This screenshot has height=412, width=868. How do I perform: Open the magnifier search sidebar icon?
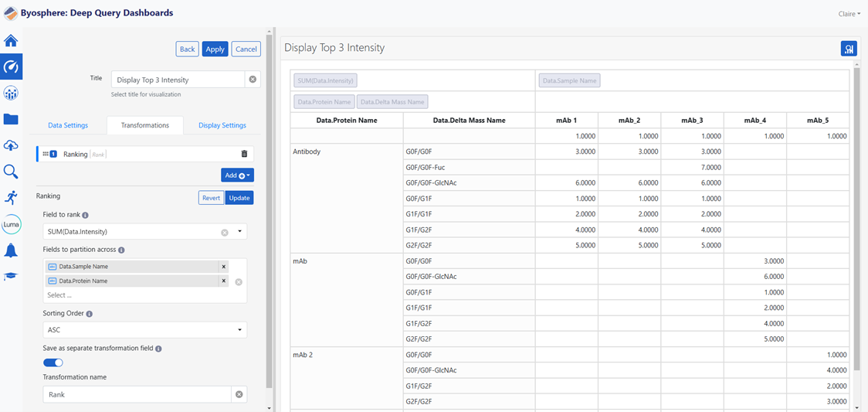(x=11, y=172)
